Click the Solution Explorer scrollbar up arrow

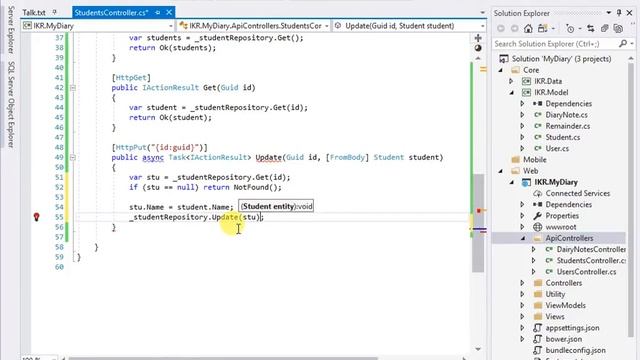coord(631,59)
